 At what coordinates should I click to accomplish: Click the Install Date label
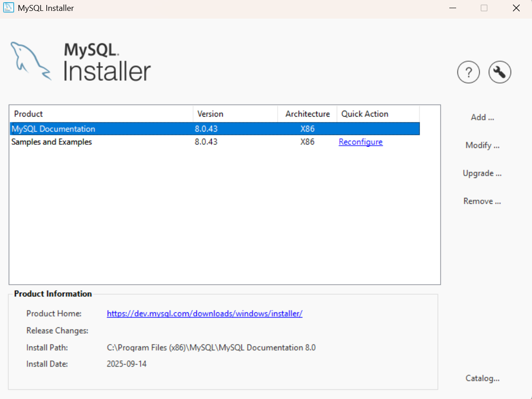47,364
